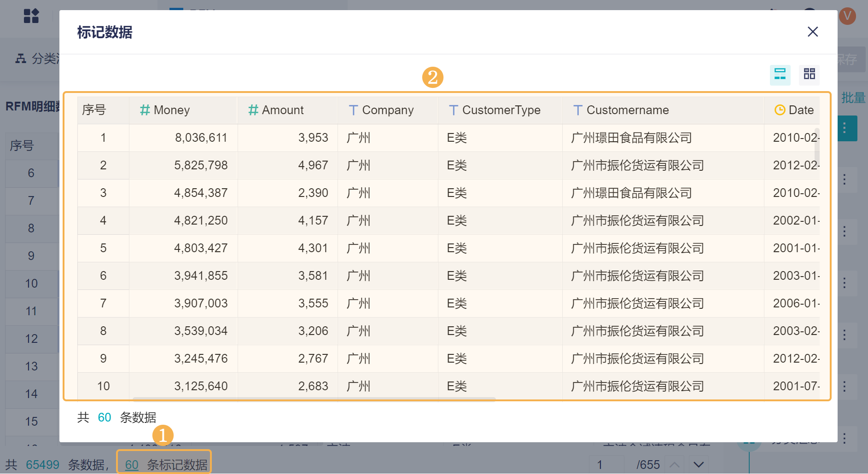Screen dimensions: 868x474
Task: Select the 序号 column header in dialog
Action: click(94, 110)
